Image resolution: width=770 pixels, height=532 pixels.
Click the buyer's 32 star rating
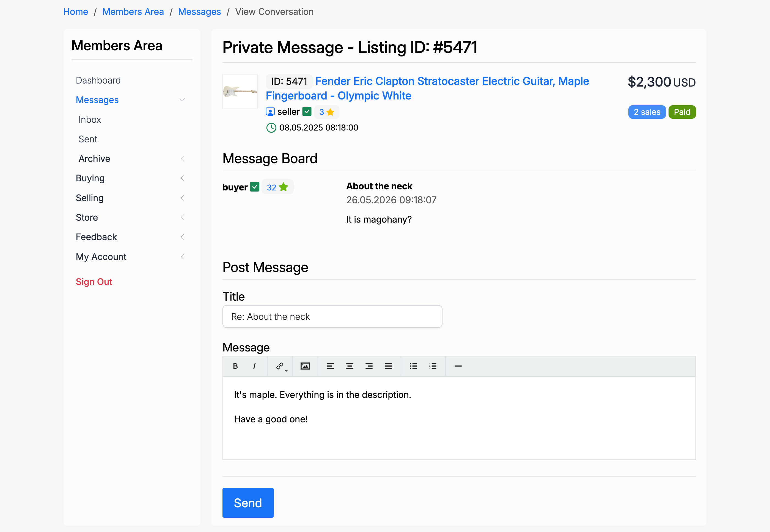click(x=277, y=187)
